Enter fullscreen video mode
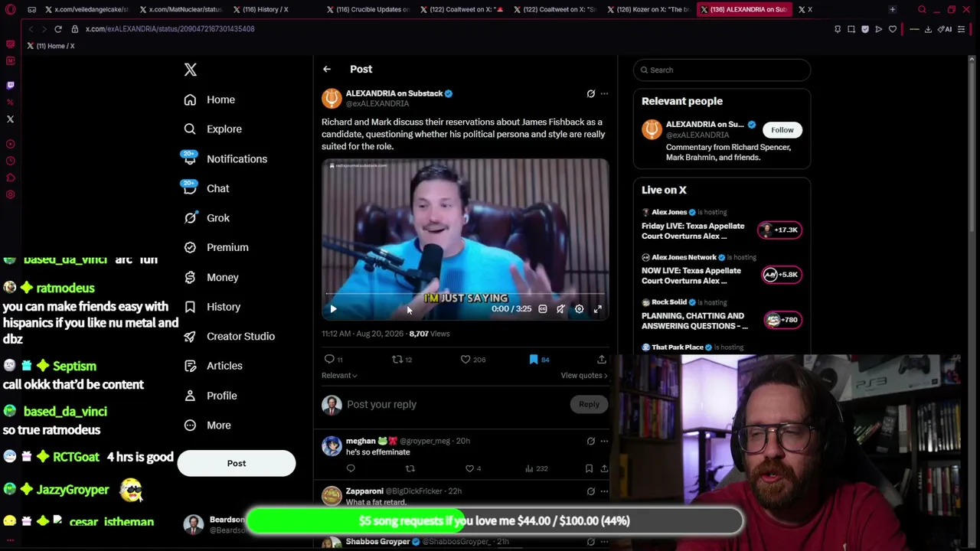Viewport: 980px width, 551px height. [x=597, y=309]
